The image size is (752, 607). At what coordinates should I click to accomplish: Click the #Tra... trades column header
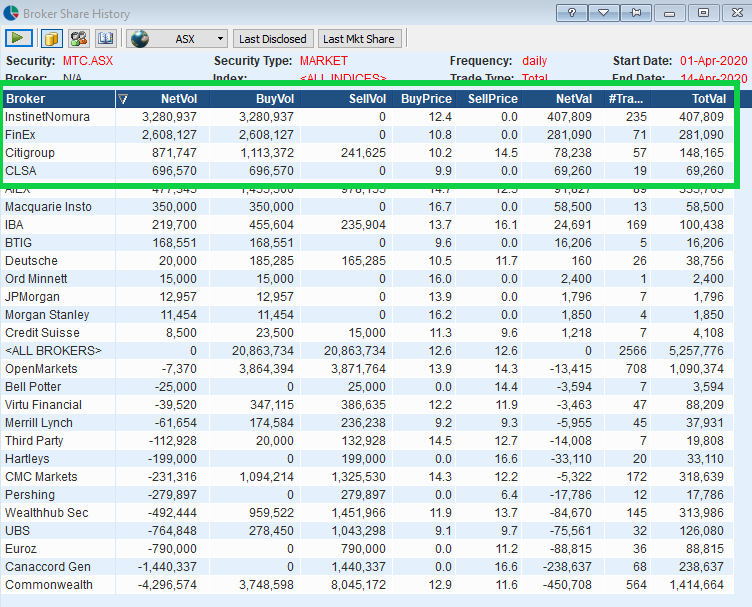(628, 99)
